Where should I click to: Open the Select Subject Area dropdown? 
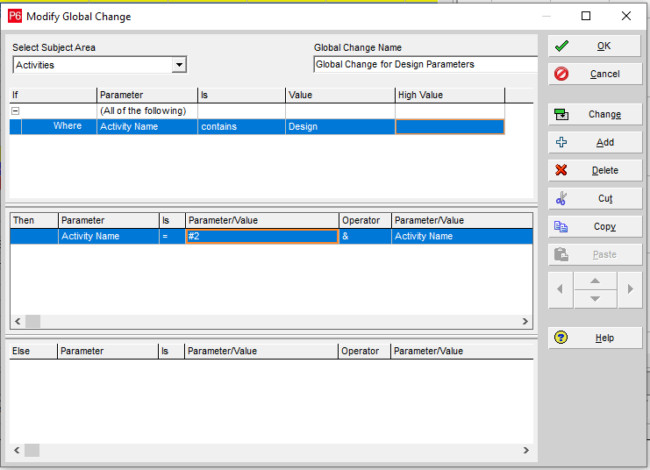(179, 65)
